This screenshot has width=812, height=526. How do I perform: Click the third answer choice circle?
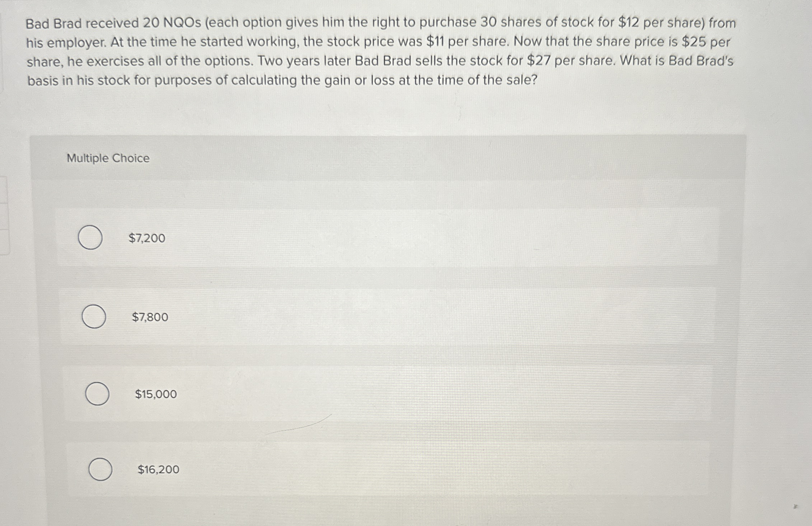(97, 394)
